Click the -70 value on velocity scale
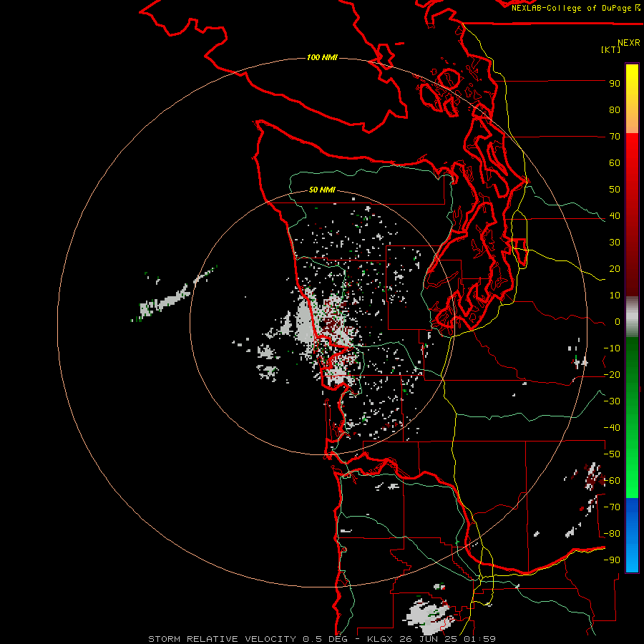 click(612, 507)
